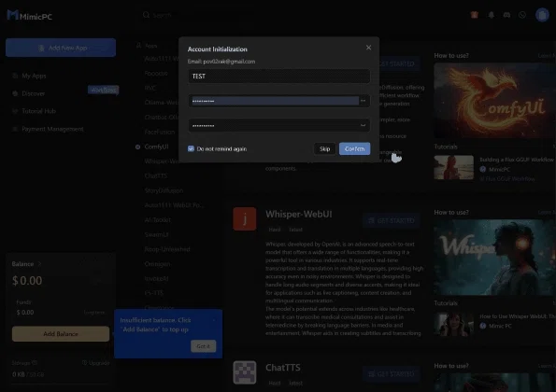This screenshot has height=392, width=556.
Task: Click the TEST username input field
Action: [x=278, y=77]
